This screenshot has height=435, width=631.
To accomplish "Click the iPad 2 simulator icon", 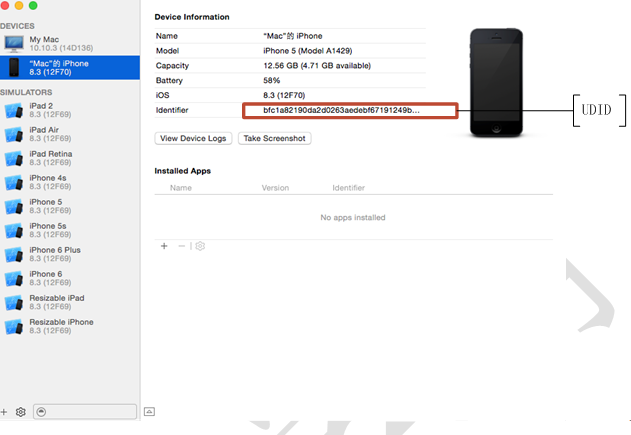I will pos(14,110).
